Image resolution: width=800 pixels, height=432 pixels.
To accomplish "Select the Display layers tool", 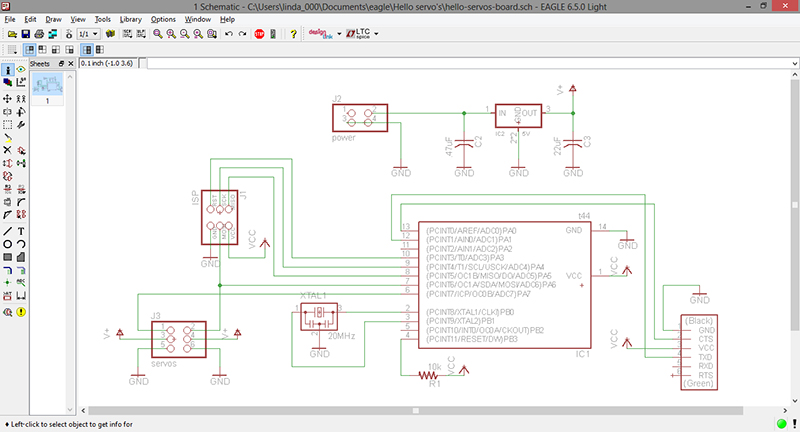I will [8, 82].
